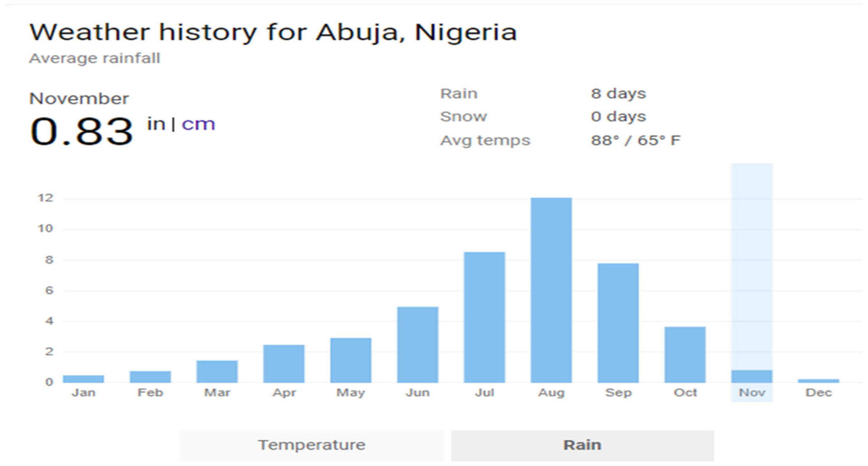Screen dimensions: 868x466
Task: Select the Rain tab
Action: [x=582, y=445]
